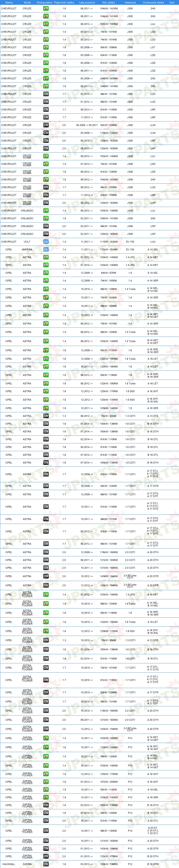Click petrol icon in ASTRA A 14 XEL row
The image size is (179, 868).
pos(46,273)
